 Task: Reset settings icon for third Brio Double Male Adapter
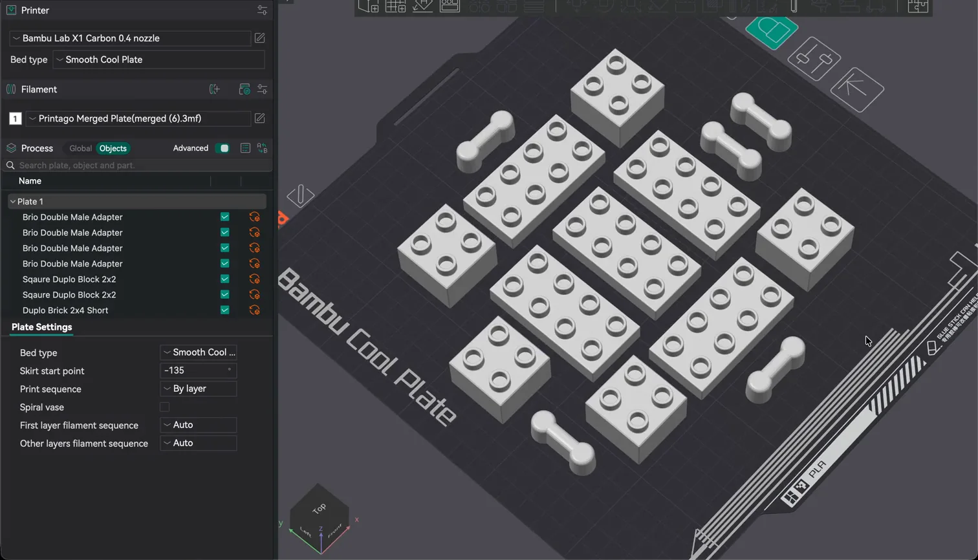click(254, 248)
